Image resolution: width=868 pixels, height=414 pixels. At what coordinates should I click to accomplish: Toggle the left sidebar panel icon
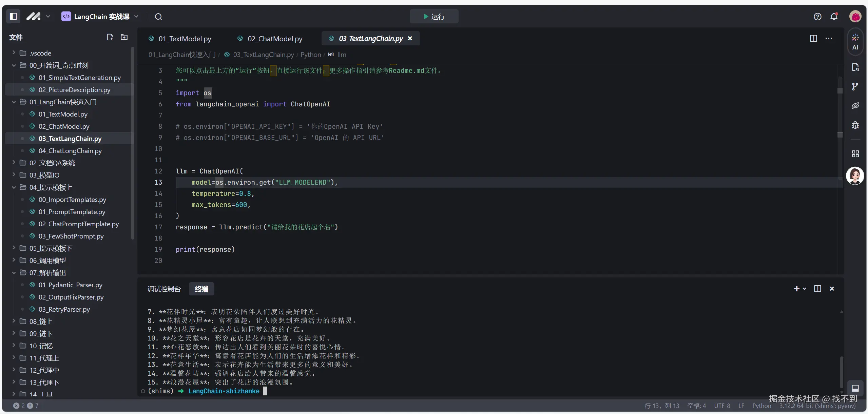[13, 16]
